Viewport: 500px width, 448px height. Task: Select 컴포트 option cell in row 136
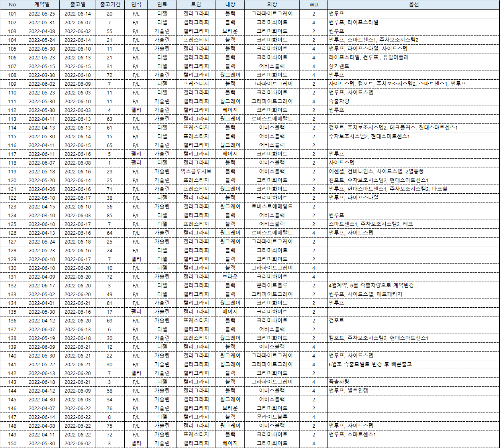click(414, 320)
